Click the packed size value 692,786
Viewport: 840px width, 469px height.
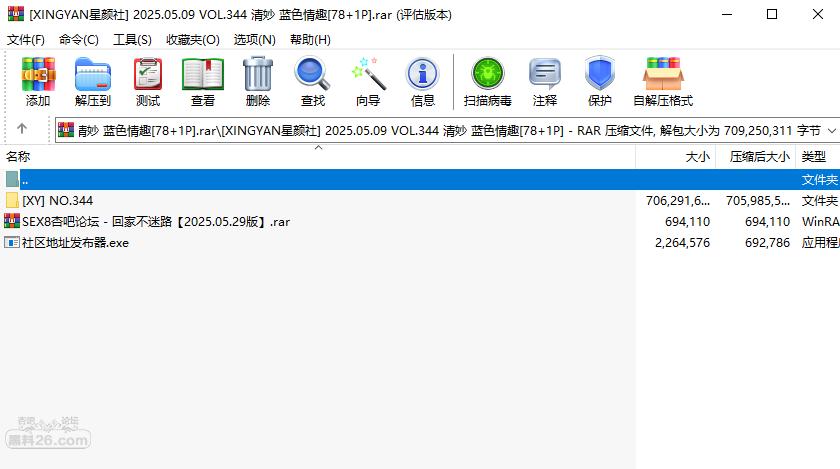[x=767, y=243]
